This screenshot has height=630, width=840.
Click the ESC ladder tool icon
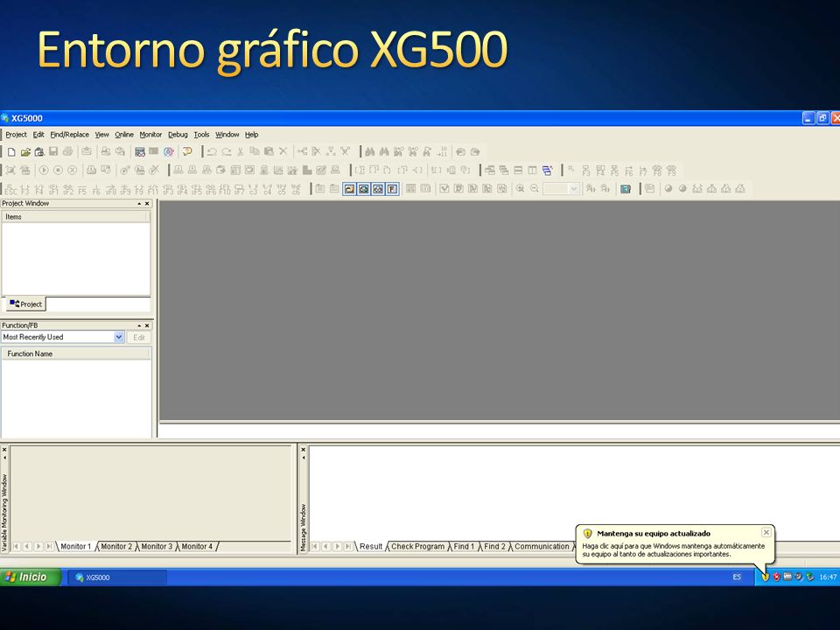pos(10,189)
